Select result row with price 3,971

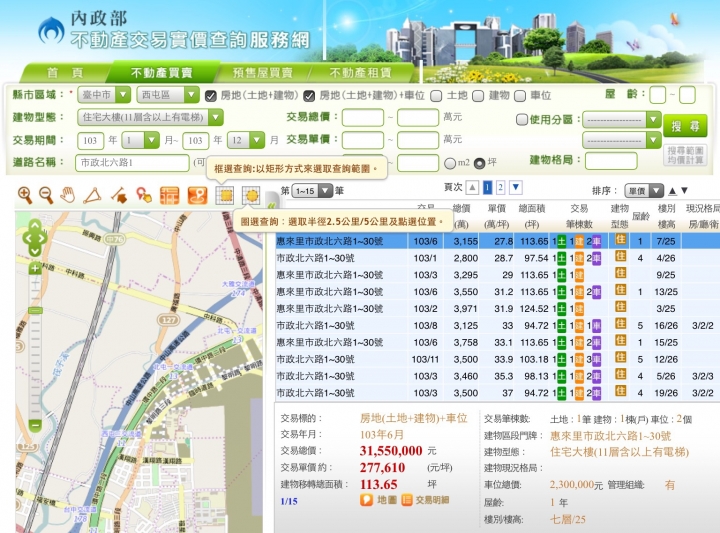[497, 309]
